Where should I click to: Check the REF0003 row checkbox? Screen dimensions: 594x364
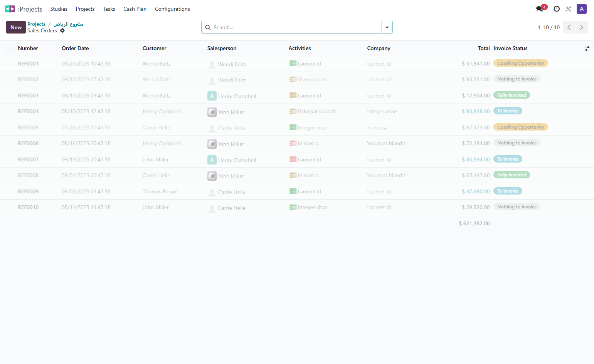pos(9,96)
